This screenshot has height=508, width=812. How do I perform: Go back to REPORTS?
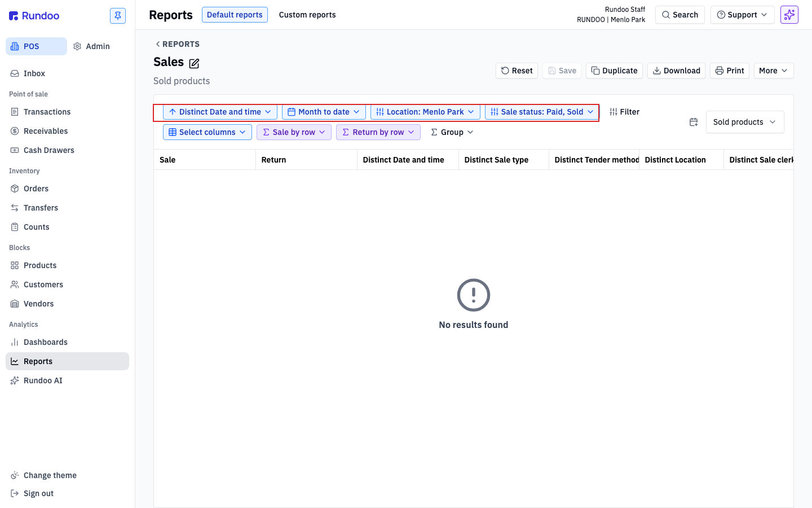click(x=177, y=44)
